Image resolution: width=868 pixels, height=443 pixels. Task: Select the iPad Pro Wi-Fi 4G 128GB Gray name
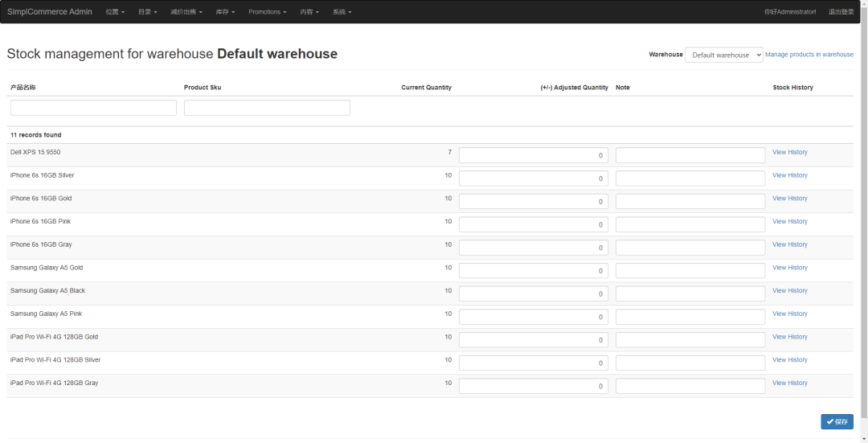click(x=55, y=384)
